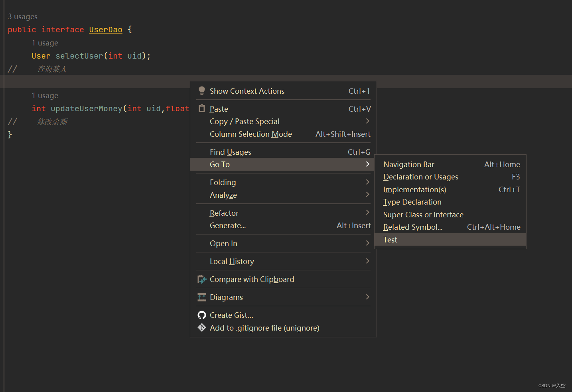Select Paste from the context menu

point(283,109)
